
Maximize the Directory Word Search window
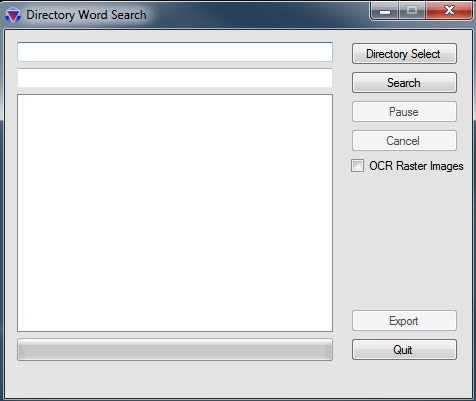[412, 11]
